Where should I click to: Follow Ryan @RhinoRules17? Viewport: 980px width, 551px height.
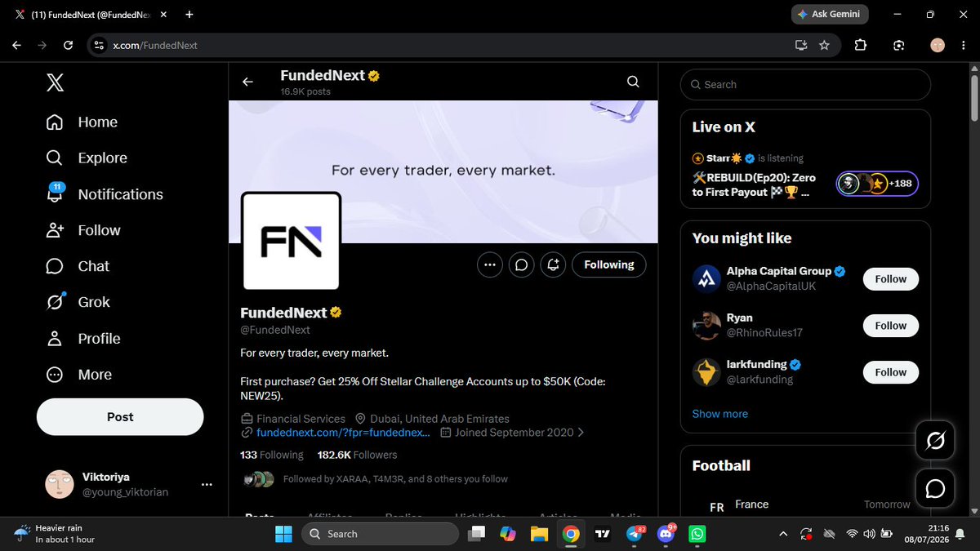[891, 326]
